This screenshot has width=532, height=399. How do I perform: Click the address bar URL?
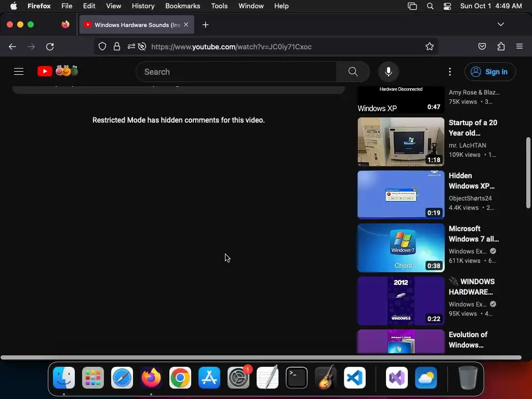pos(231,47)
